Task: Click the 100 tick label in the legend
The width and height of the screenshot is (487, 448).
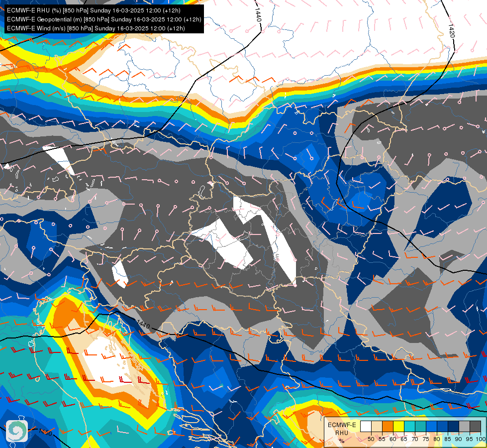Action: tap(481, 439)
